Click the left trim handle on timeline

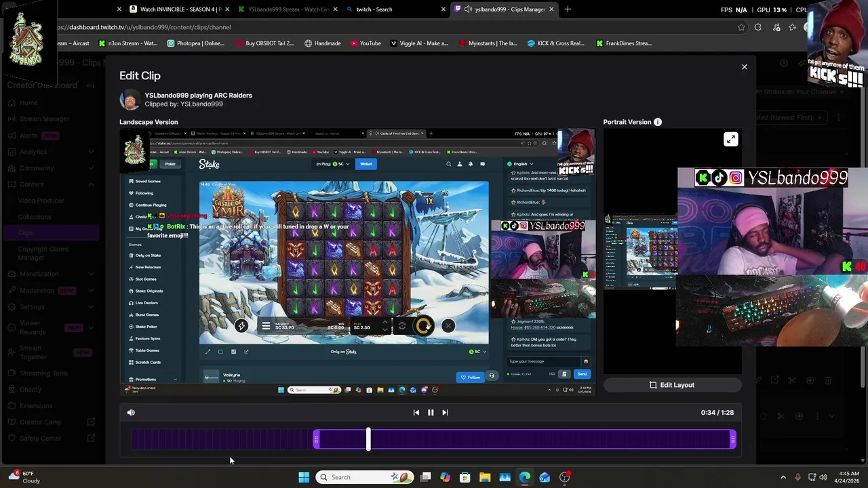[x=316, y=440]
